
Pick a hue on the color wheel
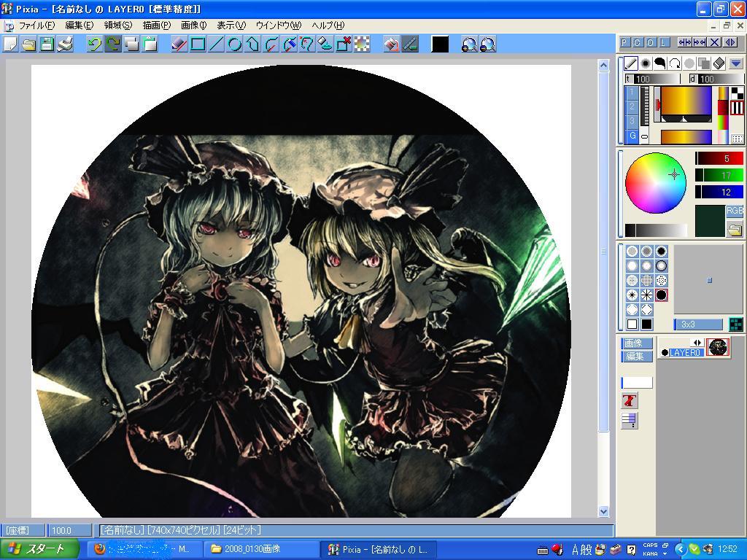coord(656,183)
